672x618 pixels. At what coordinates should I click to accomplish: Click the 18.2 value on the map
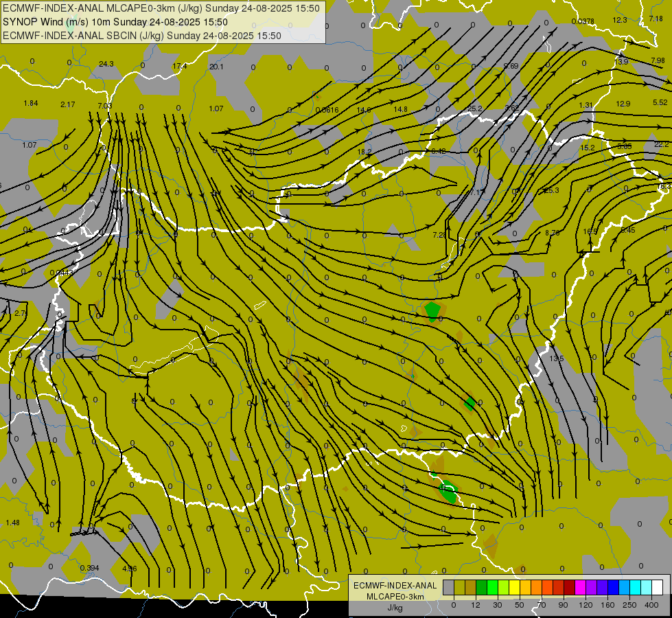pos(364,152)
